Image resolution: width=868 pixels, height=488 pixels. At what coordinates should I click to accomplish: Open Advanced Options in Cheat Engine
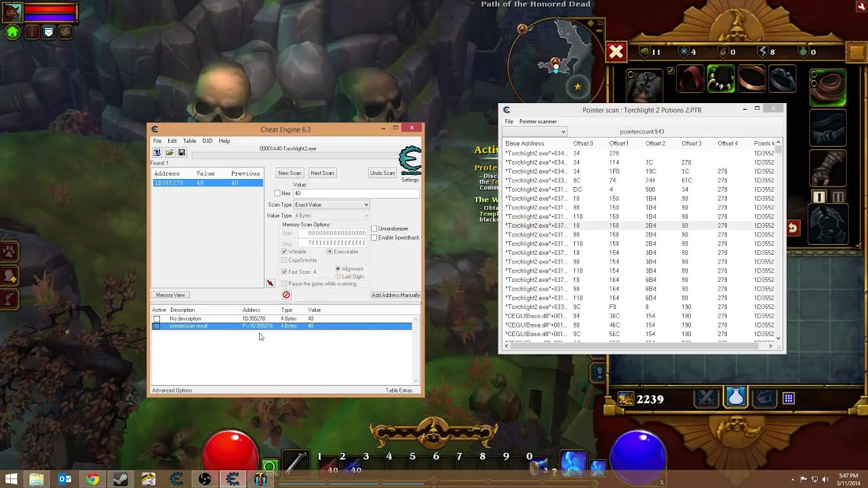point(172,390)
